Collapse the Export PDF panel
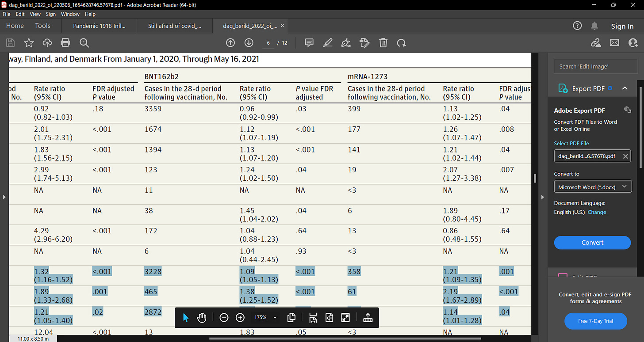 [625, 88]
